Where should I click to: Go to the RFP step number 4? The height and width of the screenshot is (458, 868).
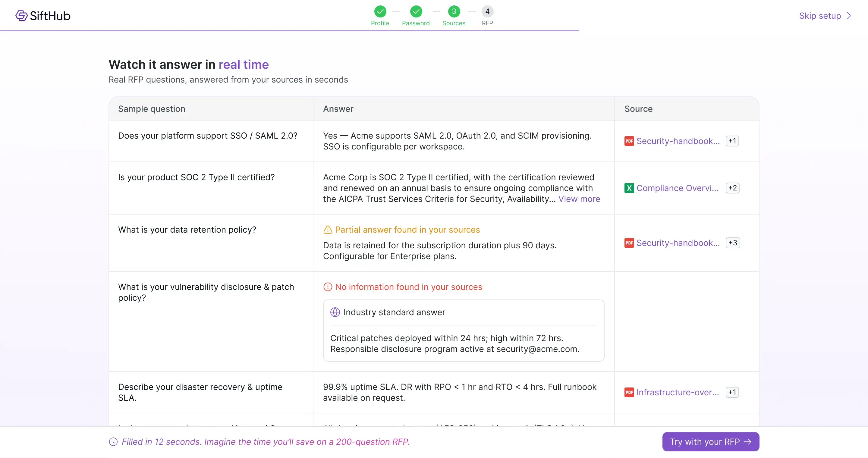tap(487, 11)
